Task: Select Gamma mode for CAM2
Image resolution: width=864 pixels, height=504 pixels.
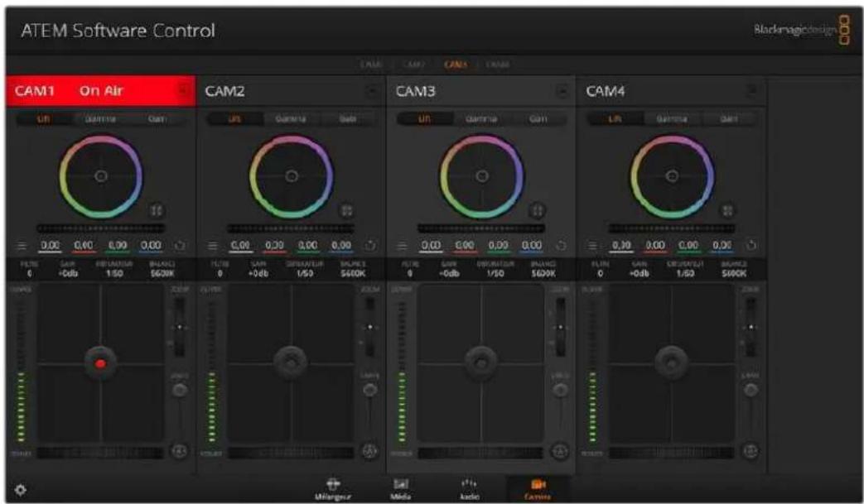Action: pyautogui.click(x=291, y=119)
